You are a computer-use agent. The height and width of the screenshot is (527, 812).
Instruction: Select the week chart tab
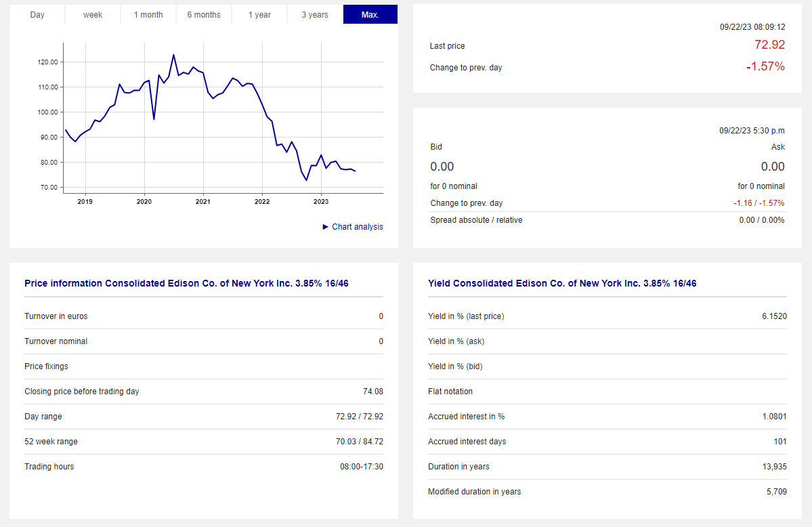point(93,14)
